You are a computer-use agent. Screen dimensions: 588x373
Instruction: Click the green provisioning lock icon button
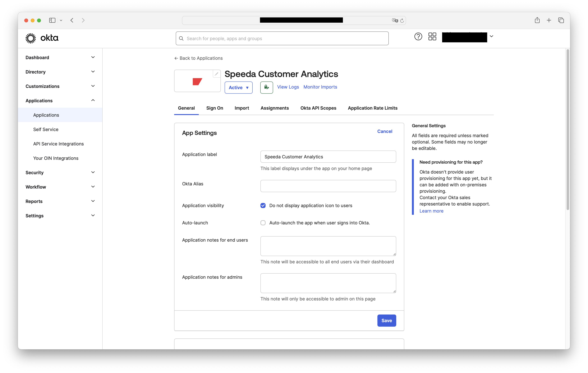(x=266, y=87)
